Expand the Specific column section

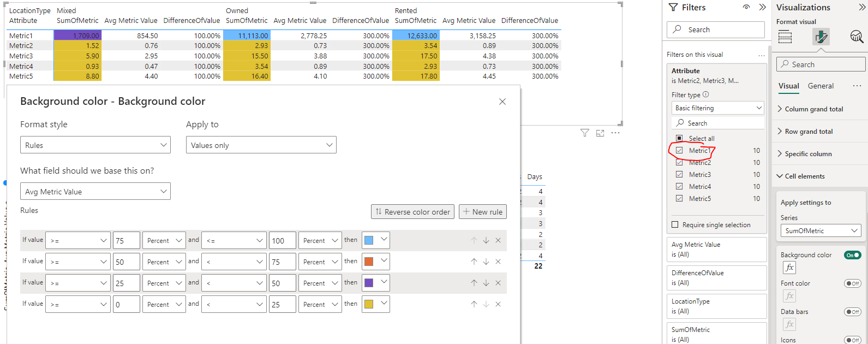coord(808,154)
